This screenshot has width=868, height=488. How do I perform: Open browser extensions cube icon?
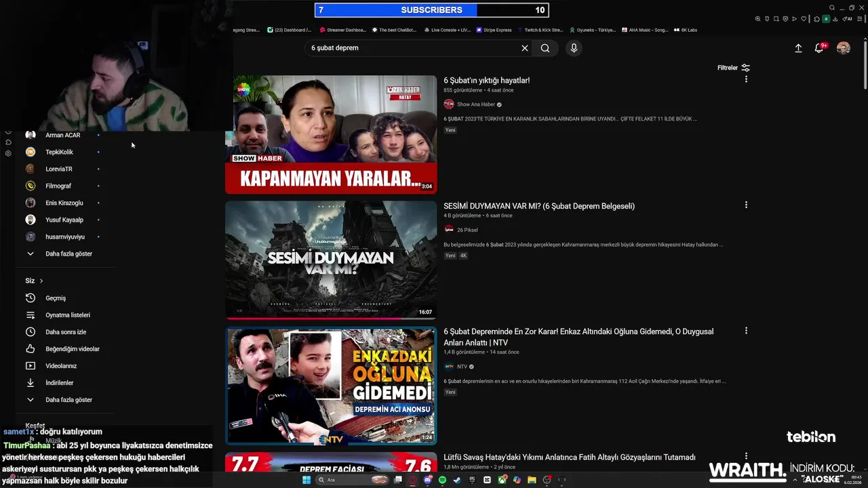point(816,19)
